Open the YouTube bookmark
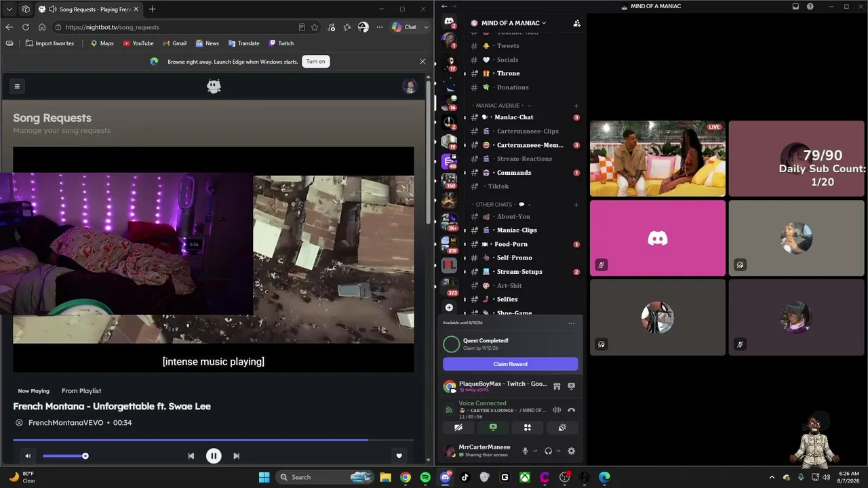868x488 pixels. tap(138, 43)
